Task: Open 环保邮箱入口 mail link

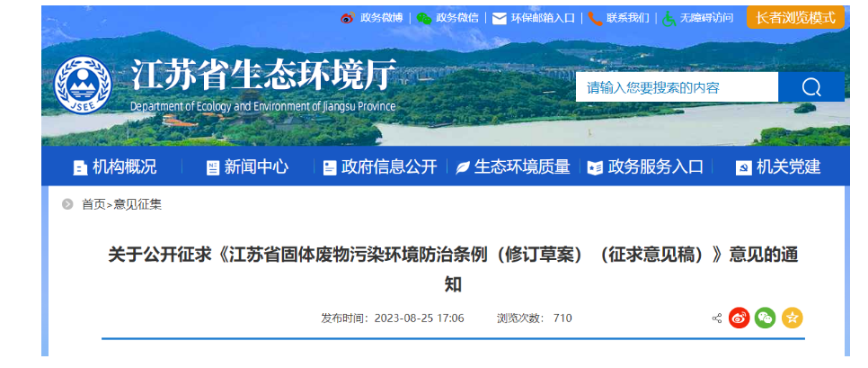Action: (534, 18)
